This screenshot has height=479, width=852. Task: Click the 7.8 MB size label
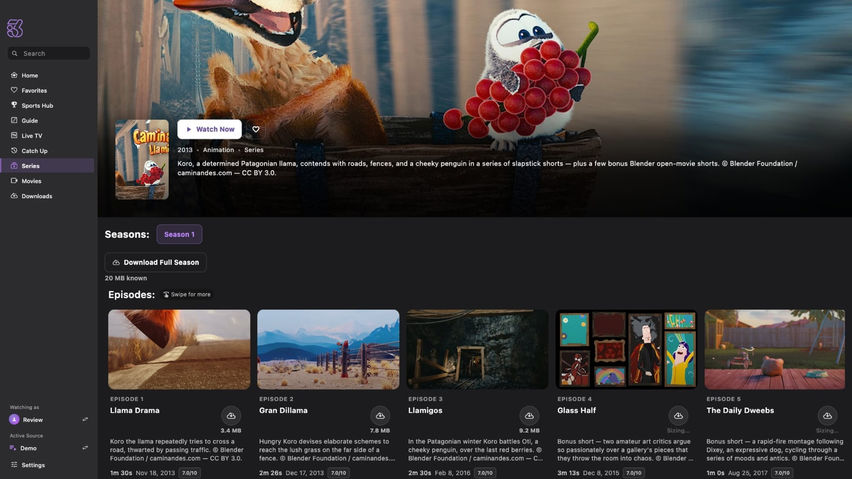380,431
